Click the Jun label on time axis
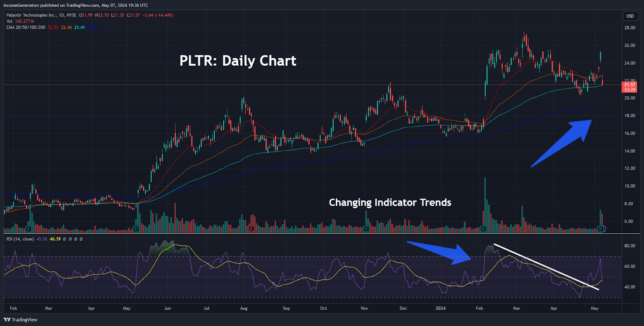Viewport: 644px width, 326px height. 168,308
